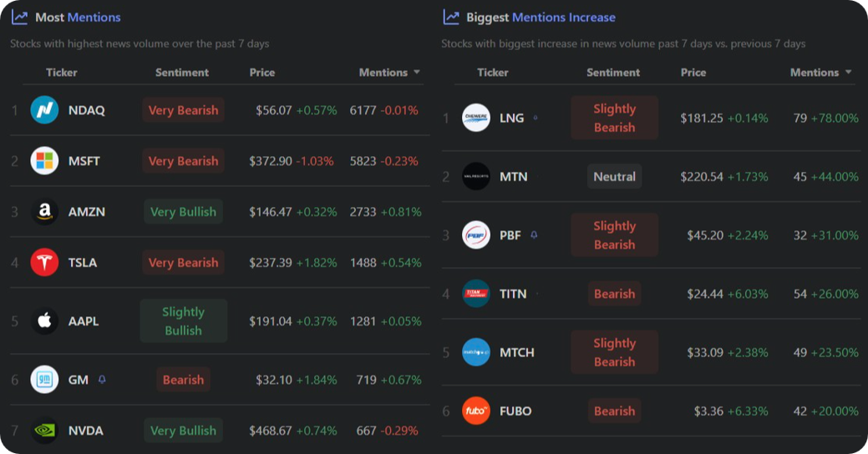Open the TITN ticker link

click(513, 295)
